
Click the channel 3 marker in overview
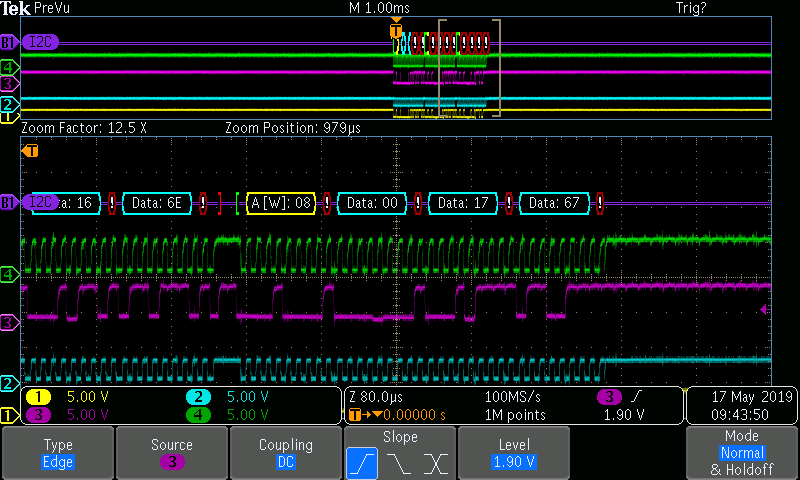(8, 83)
